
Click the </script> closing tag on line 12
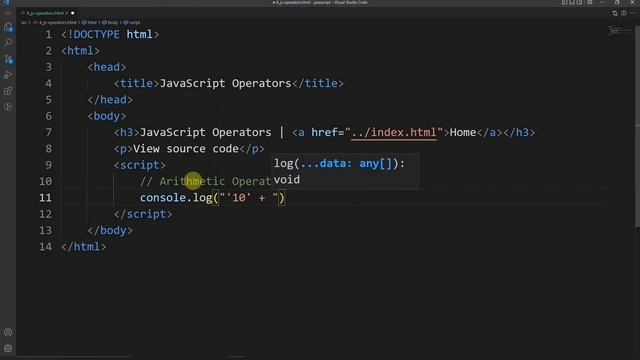(x=143, y=214)
